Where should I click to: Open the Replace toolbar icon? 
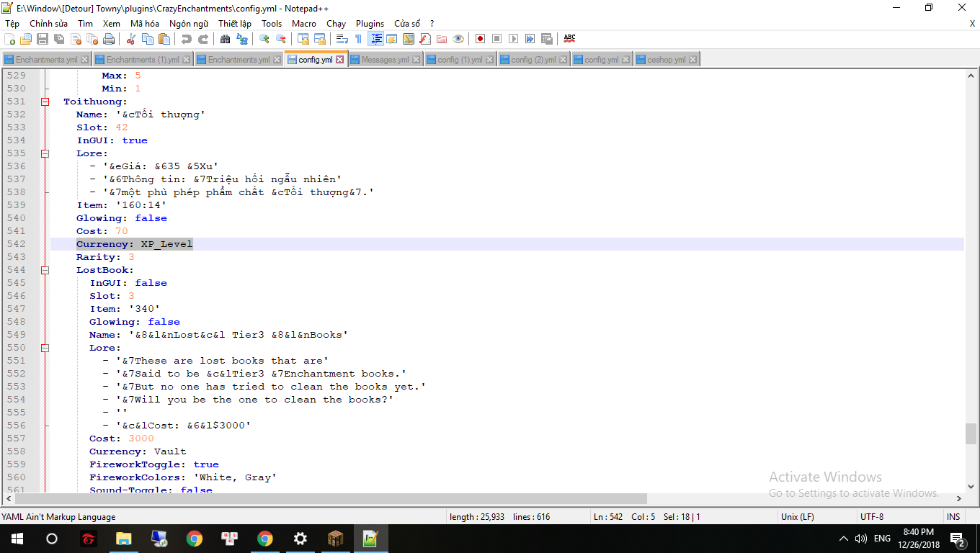pyautogui.click(x=242, y=39)
